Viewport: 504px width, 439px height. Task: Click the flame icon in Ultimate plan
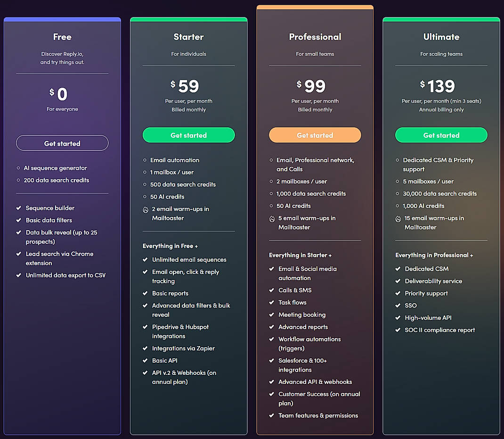tap(398, 219)
